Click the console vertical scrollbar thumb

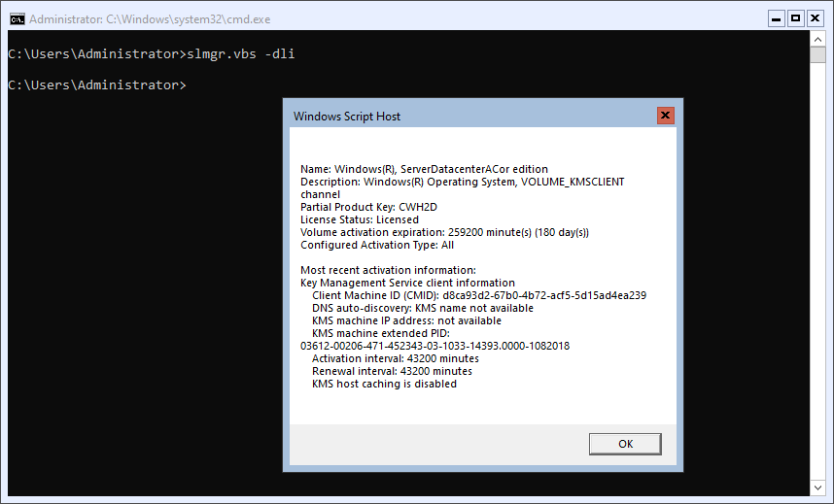[x=817, y=54]
